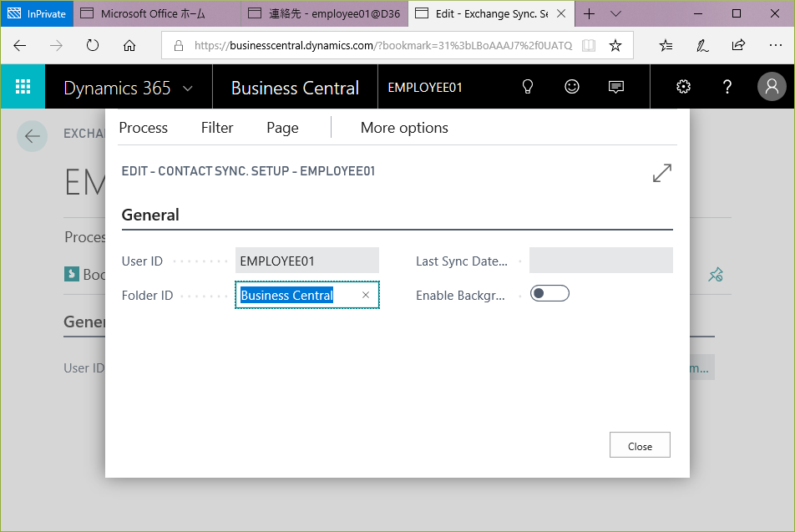The image size is (795, 532).
Task: Open the user account avatar
Action: [x=772, y=87]
